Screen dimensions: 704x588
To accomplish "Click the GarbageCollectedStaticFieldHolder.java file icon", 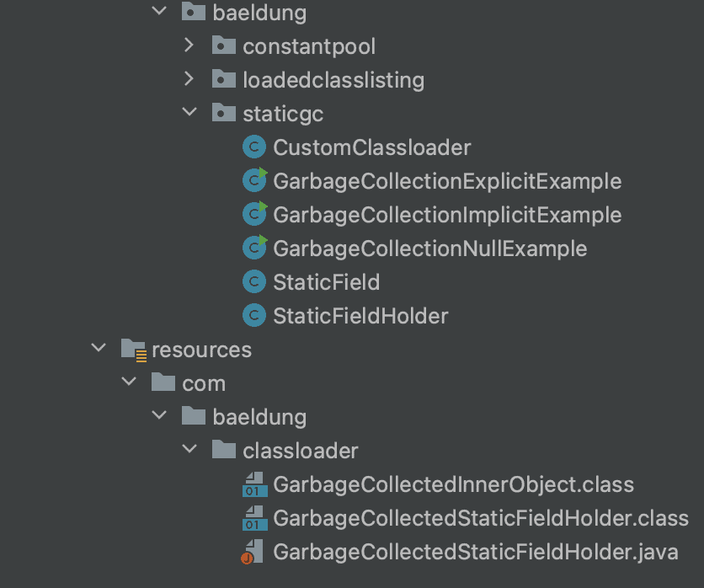I will 252,552.
